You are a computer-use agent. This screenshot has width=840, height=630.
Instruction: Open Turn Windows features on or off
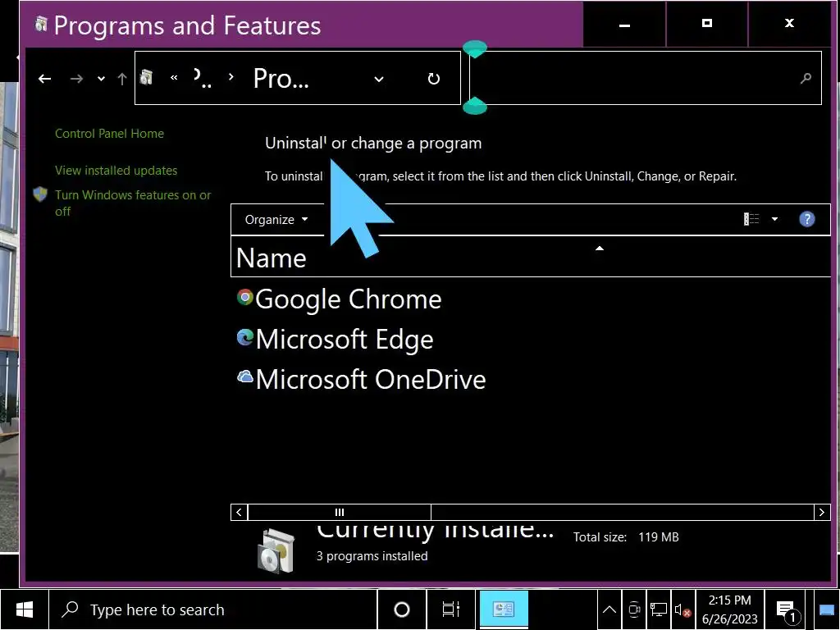point(133,203)
